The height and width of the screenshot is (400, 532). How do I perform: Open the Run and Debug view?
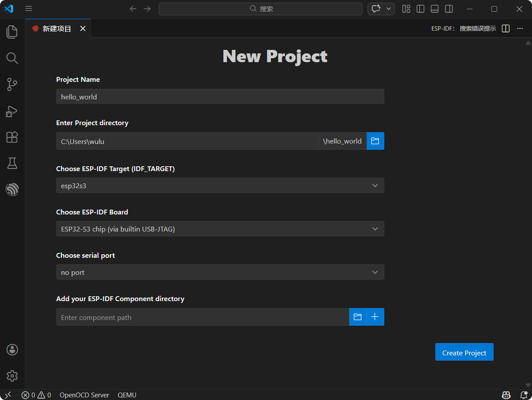pyautogui.click(x=12, y=111)
